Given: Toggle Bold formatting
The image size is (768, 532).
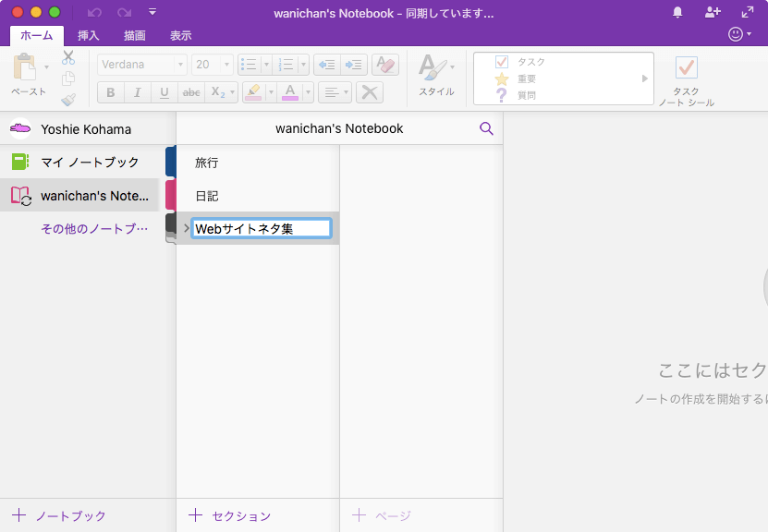Looking at the screenshot, I should pyautogui.click(x=111, y=92).
